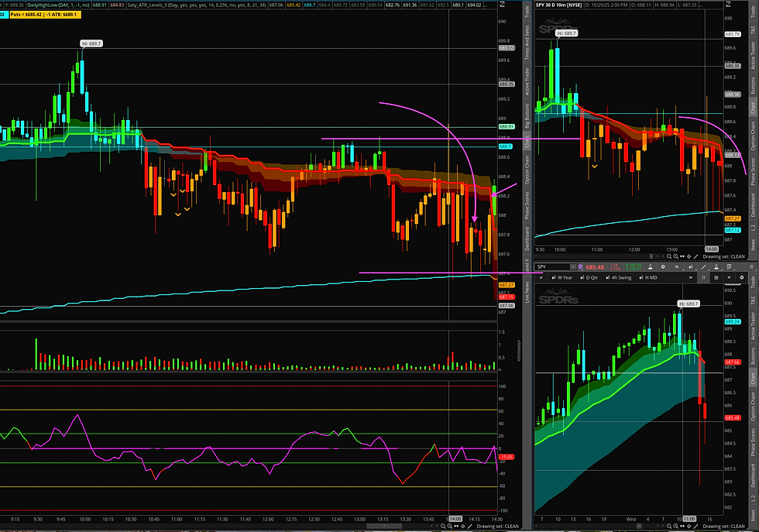The image size is (759, 532).
Task: Open top-right chart Drawing set: CLEAN menu
Action: click(x=723, y=256)
